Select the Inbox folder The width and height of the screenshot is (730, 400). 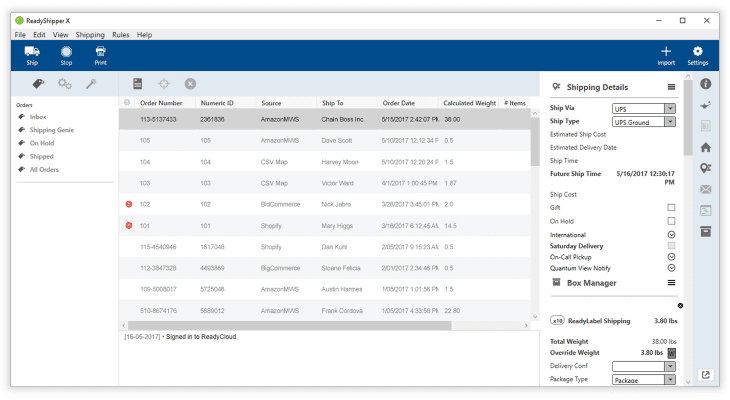38,117
